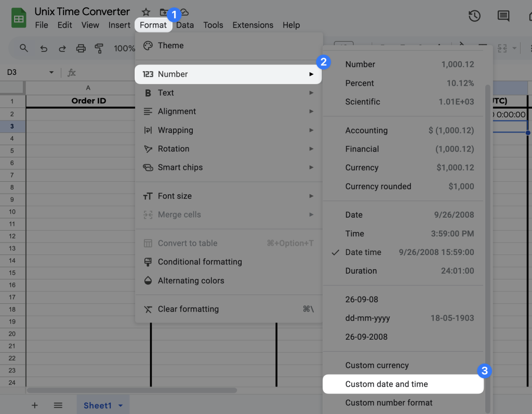
Task: Redo the last action
Action: pyautogui.click(x=62, y=48)
